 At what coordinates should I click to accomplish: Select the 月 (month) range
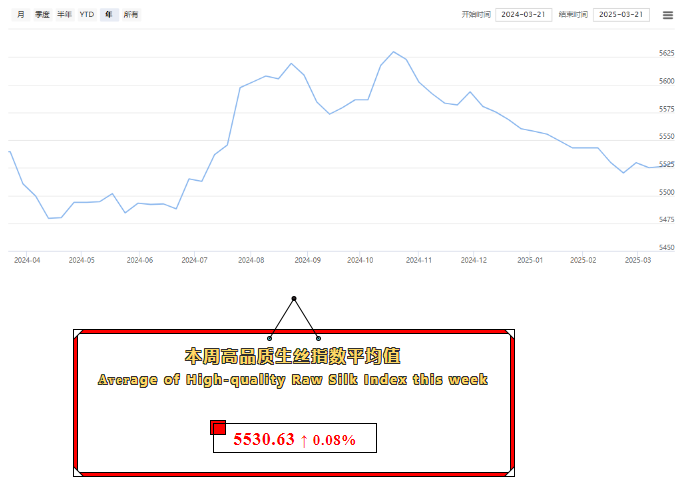click(x=21, y=15)
